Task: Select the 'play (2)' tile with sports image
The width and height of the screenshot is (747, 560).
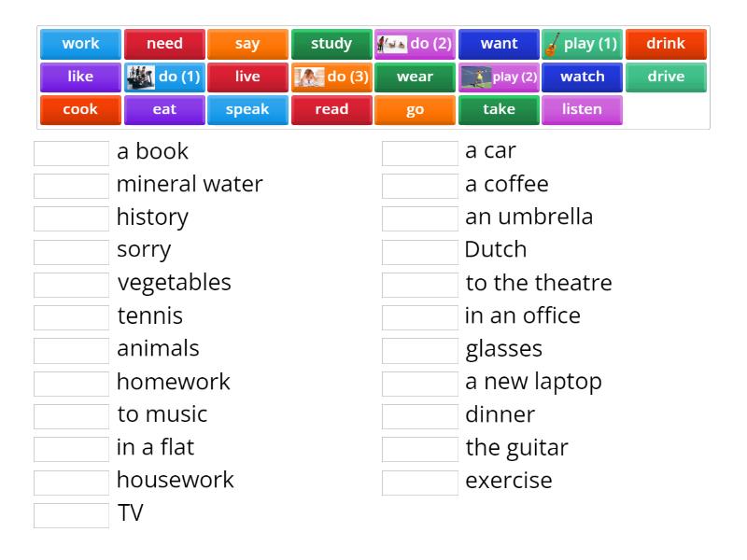Action: 498,77
